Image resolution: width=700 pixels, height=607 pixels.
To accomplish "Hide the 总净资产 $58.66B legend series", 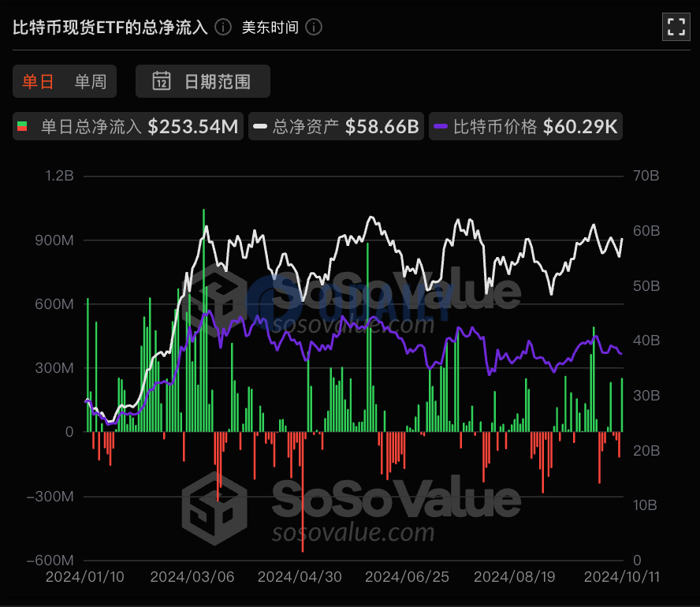I will tap(336, 127).
